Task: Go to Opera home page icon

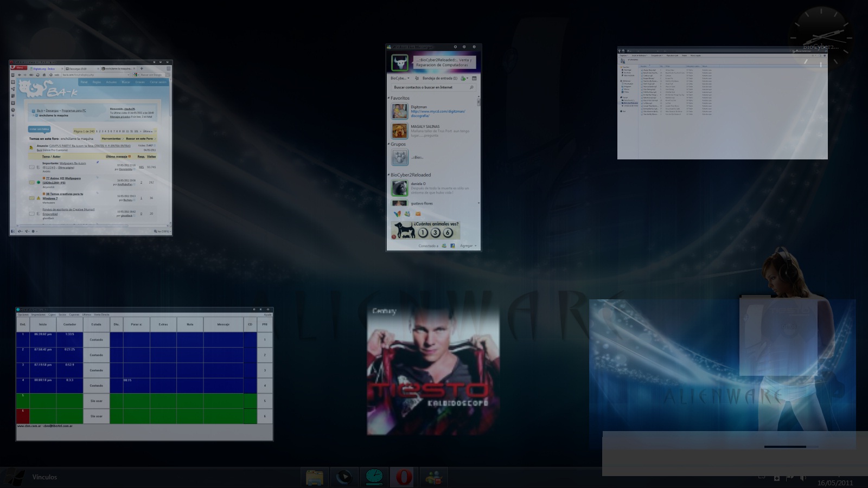Action: point(44,75)
